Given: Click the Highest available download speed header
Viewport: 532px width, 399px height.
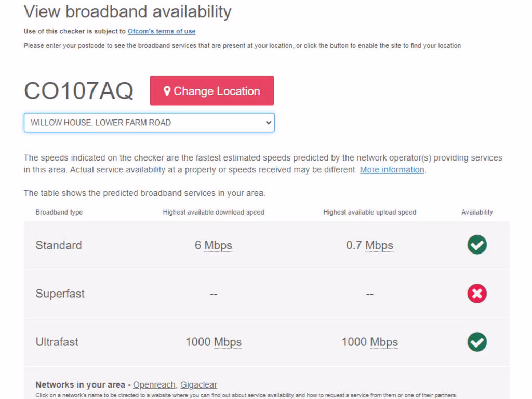Looking at the screenshot, I should point(214,212).
